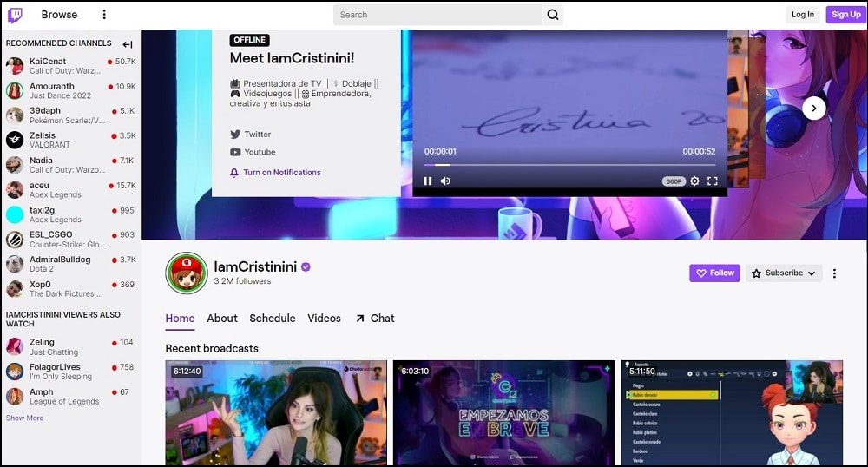Click 'Dota 2' under AdmiralBulldog

click(42, 269)
